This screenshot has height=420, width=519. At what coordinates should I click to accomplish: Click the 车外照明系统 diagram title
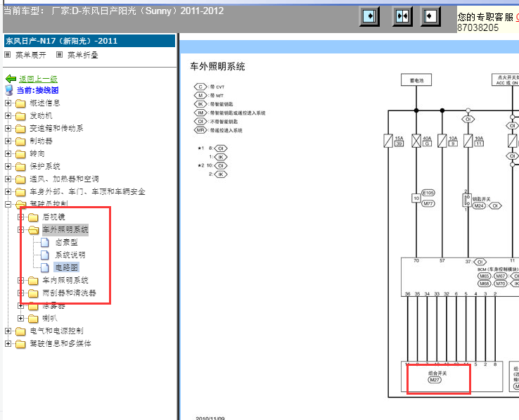point(217,67)
